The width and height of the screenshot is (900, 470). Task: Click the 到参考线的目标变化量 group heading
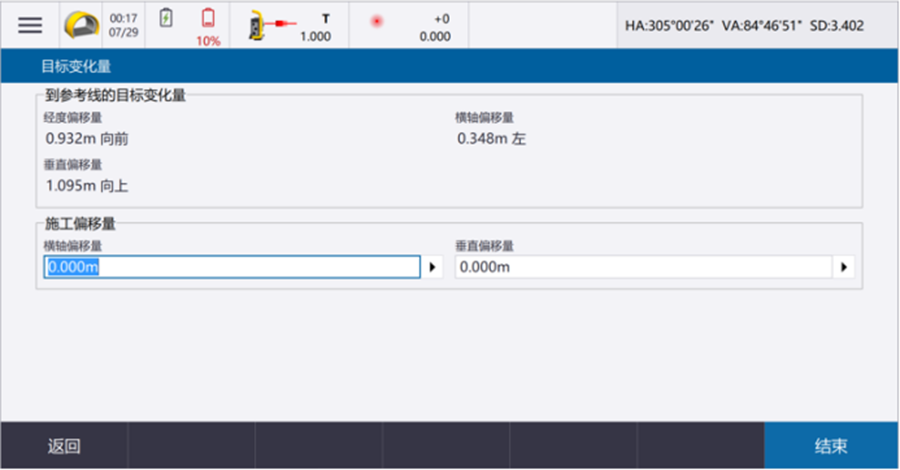click(115, 95)
